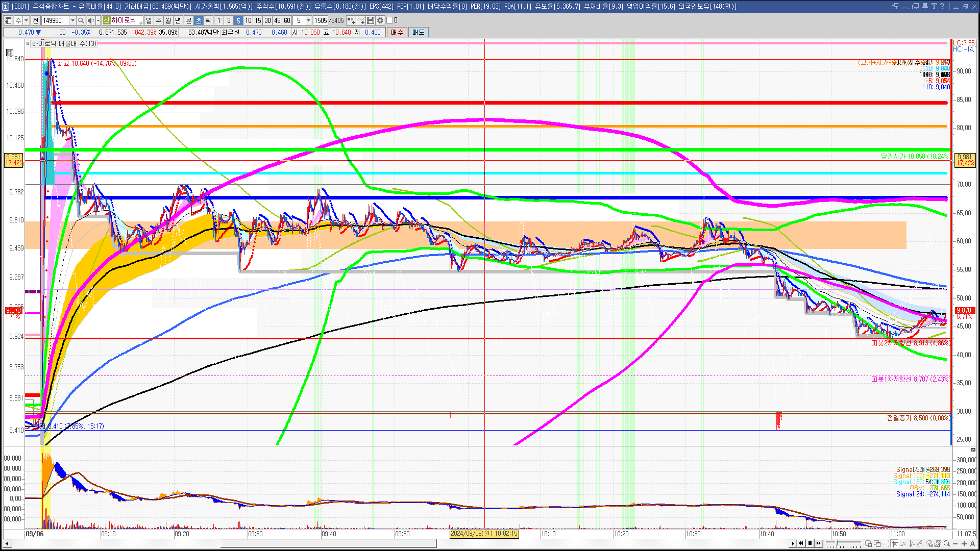The width and height of the screenshot is (980, 551).
Task: Expand the interval value 5 dropdown
Action: click(308, 20)
